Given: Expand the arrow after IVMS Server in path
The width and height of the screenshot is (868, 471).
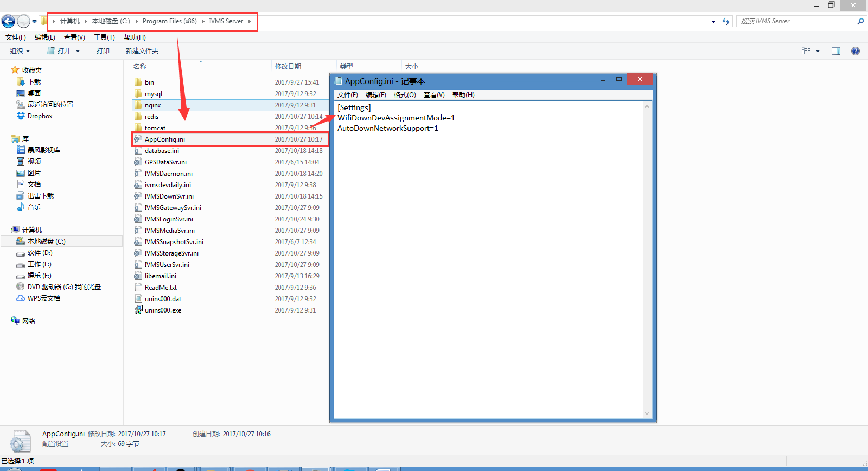Looking at the screenshot, I should click(x=250, y=21).
